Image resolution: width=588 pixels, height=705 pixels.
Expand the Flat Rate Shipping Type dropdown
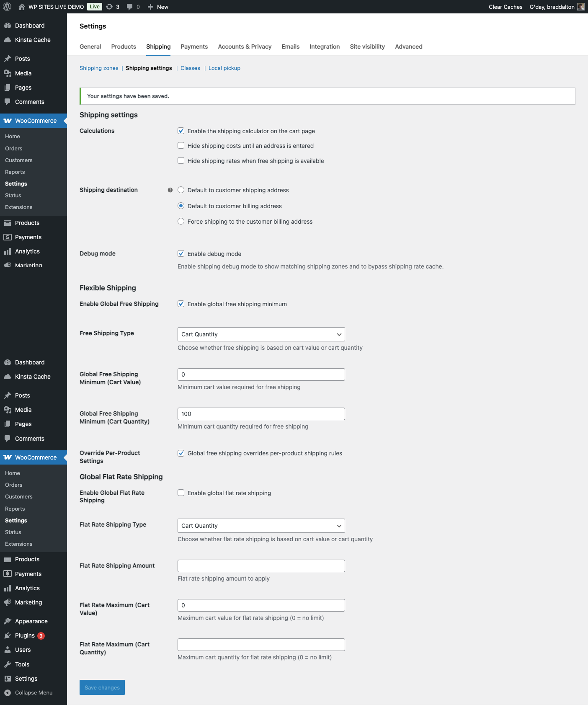(261, 526)
